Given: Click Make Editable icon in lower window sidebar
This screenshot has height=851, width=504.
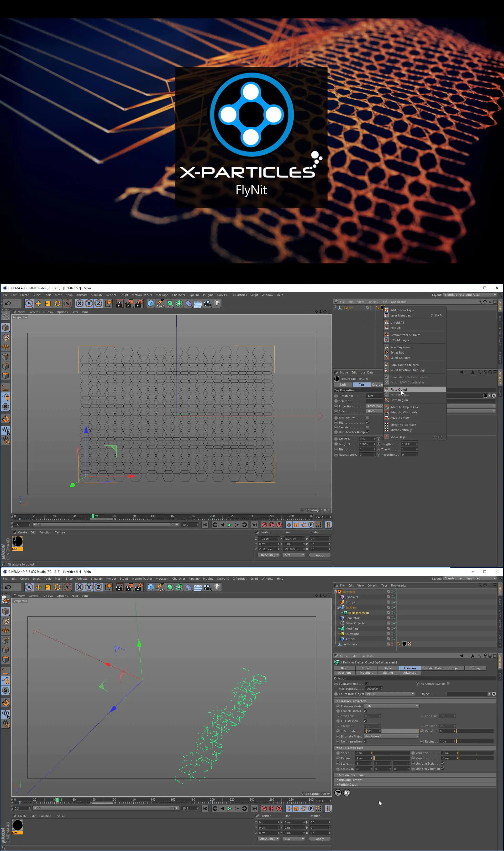Looking at the screenshot, I should (6, 600).
